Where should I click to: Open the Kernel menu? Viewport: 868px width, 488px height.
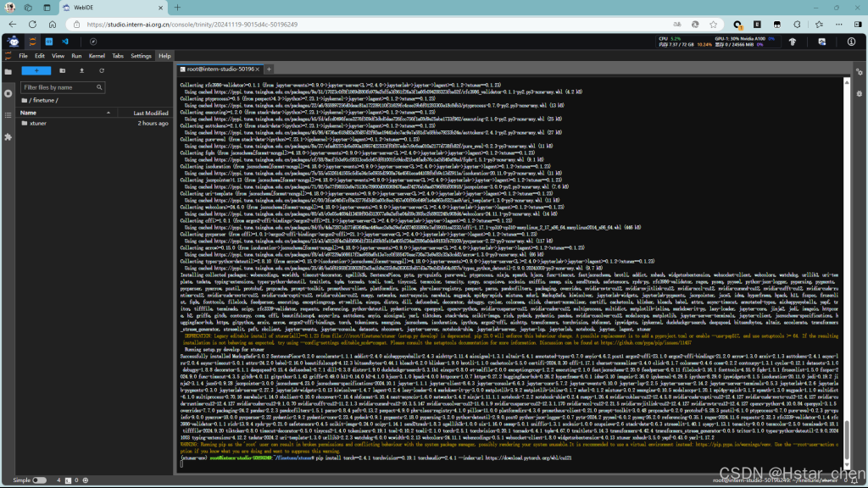pos(97,56)
